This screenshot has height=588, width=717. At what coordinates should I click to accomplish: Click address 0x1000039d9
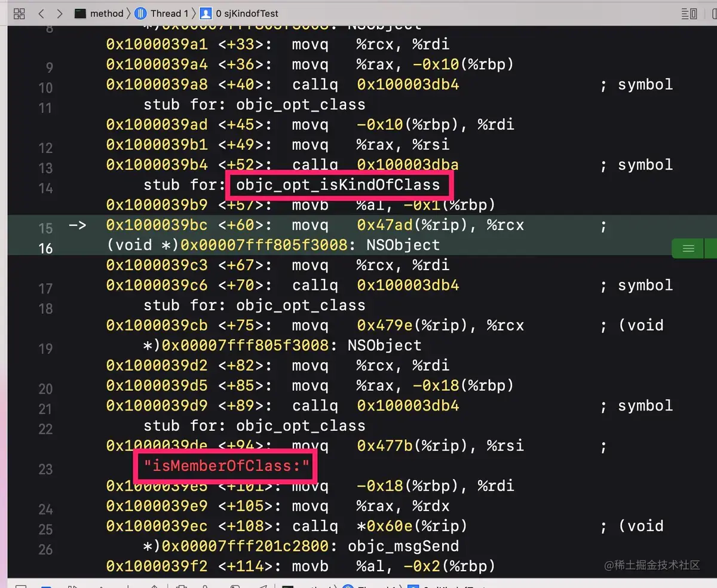tap(157, 406)
